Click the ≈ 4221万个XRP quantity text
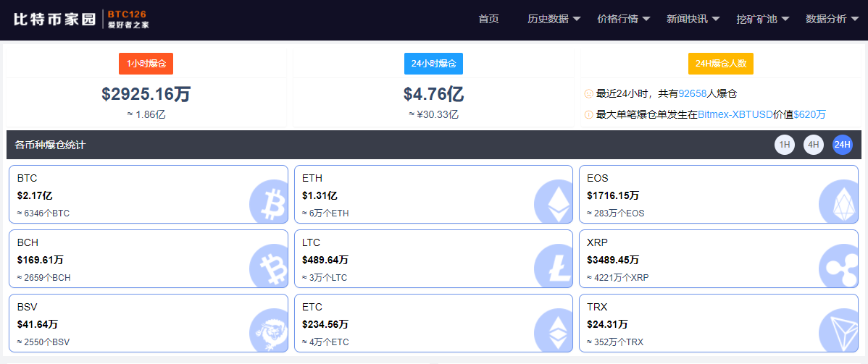Viewport: 868px width, 364px height. pyautogui.click(x=618, y=277)
